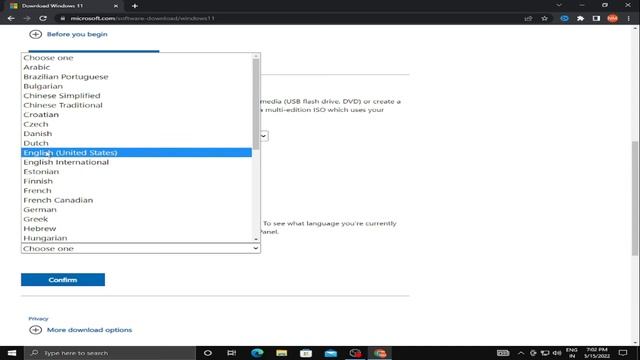Expand More download options
This screenshot has width=640, height=360.
click(80, 330)
